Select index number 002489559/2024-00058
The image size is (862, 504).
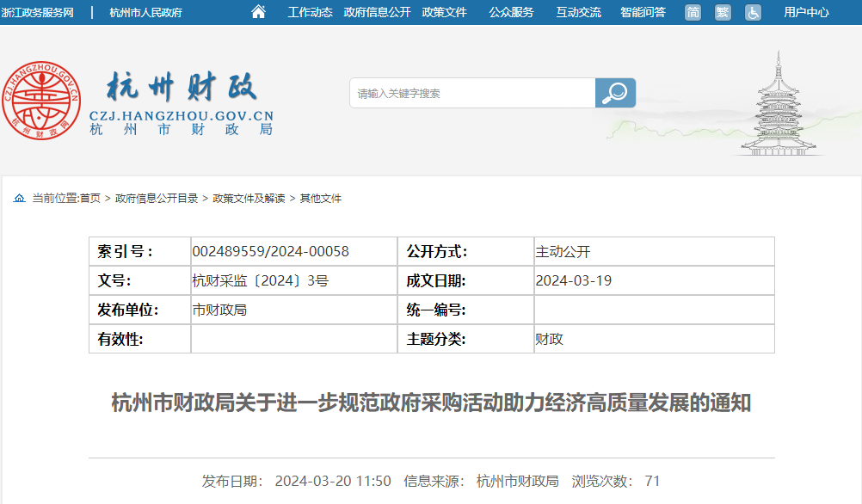[270, 251]
